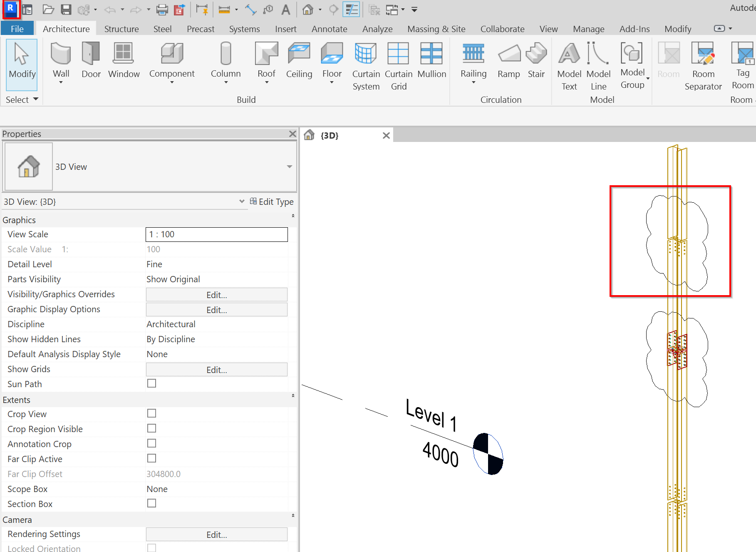Collapse the Graphics section in Properties
The image size is (756, 552).
293,216
